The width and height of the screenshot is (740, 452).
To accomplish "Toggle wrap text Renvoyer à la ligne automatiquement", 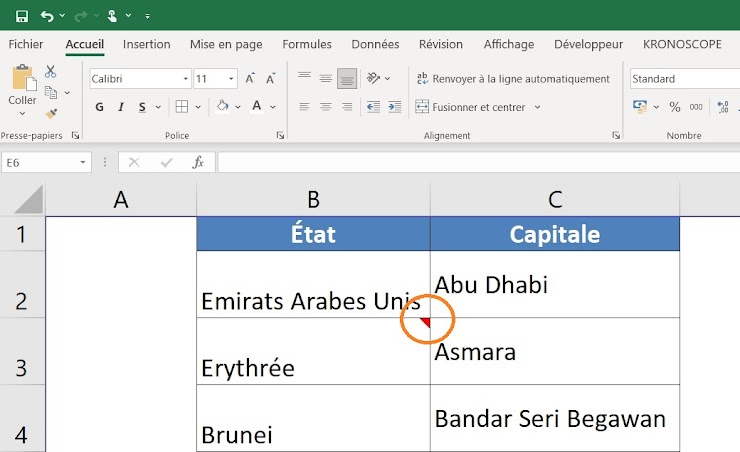I will pyautogui.click(x=512, y=78).
